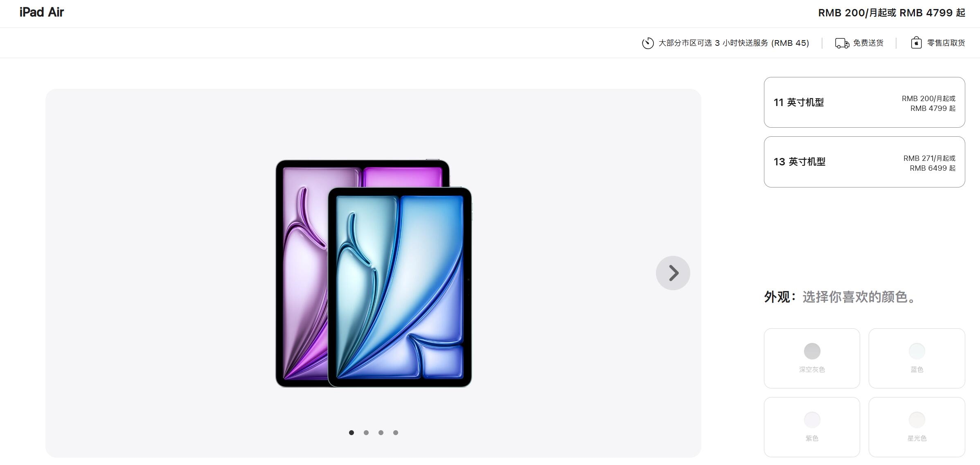The height and width of the screenshot is (465, 980).
Task: Pick the 紫色 color swatch
Action: [812, 427]
